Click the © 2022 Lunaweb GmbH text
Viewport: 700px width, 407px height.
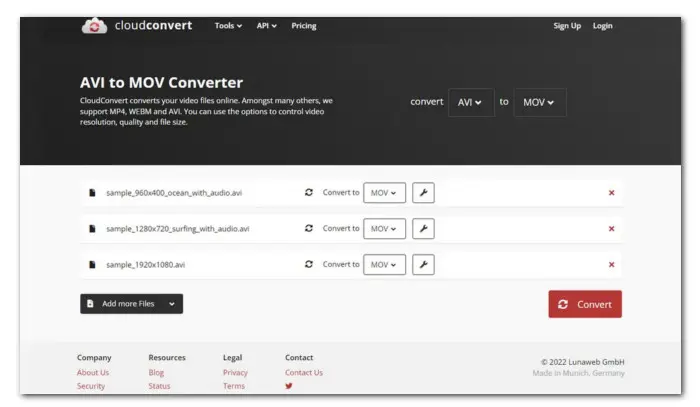click(583, 362)
